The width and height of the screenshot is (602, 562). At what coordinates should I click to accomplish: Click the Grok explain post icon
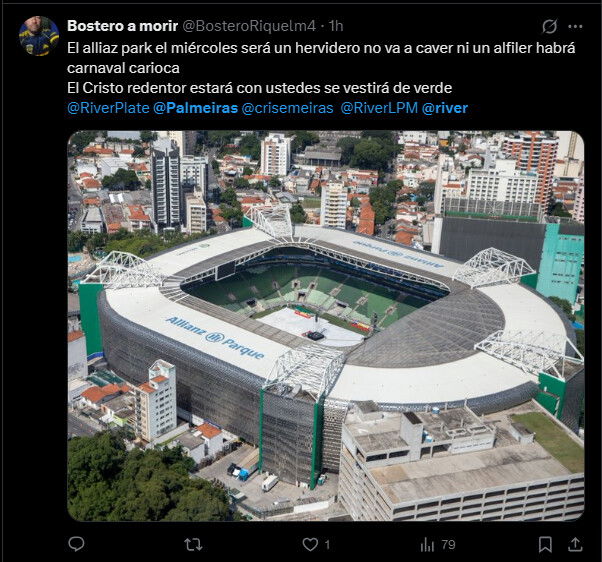coord(549,26)
